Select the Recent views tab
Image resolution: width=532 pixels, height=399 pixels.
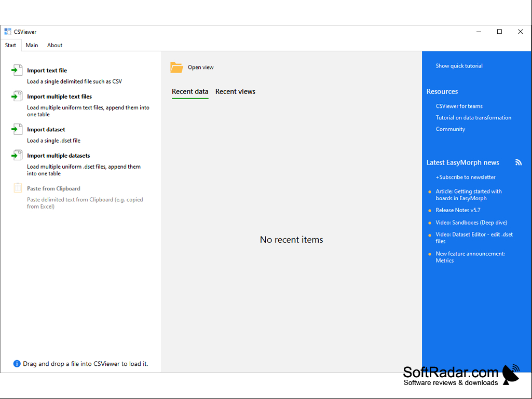(x=235, y=92)
